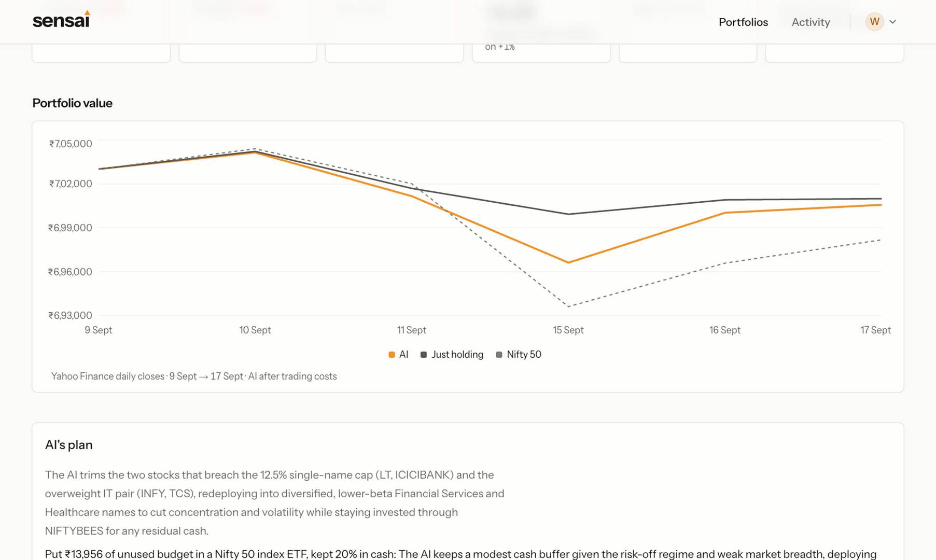
Task: Click the Nifty 50 dashed line trough
Action: pos(569,306)
